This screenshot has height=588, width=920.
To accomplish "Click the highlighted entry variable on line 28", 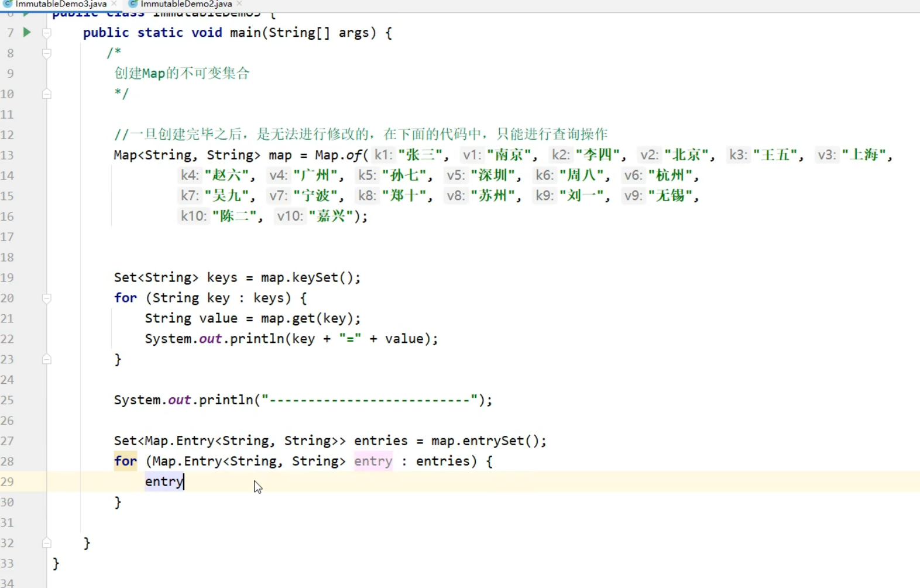I will coord(373,461).
